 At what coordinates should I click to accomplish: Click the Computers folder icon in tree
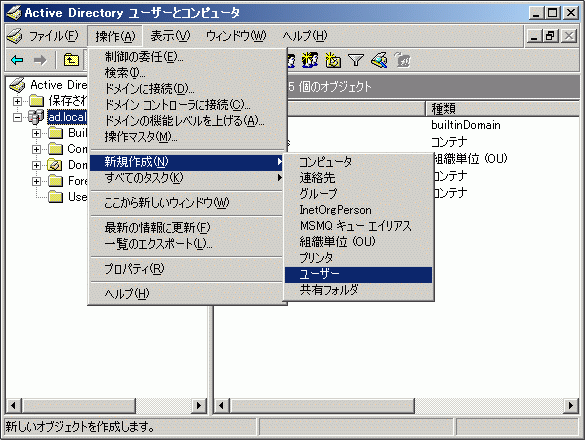pos(56,149)
